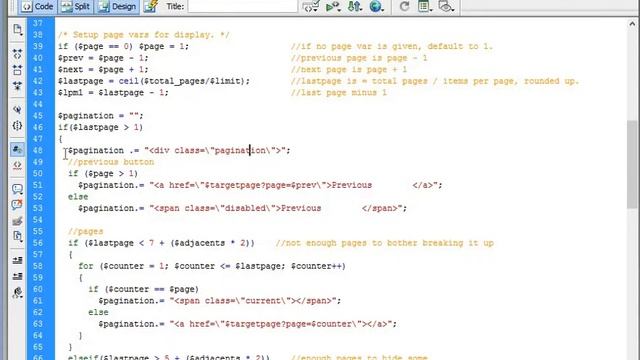Click the '//pages' comment on line 55
Image resolution: width=640 pixels, height=360 pixels.
85,231
